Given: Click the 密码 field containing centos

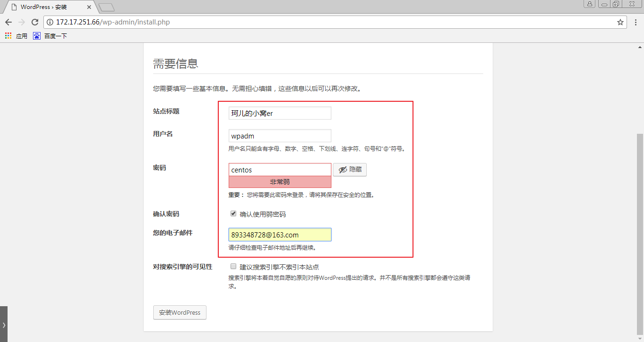Looking at the screenshot, I should [x=280, y=170].
